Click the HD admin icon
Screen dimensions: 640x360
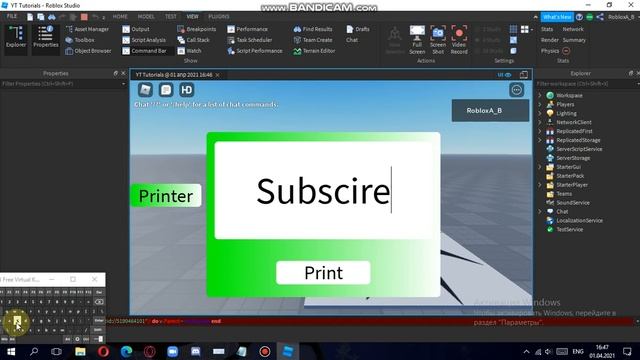tap(187, 90)
